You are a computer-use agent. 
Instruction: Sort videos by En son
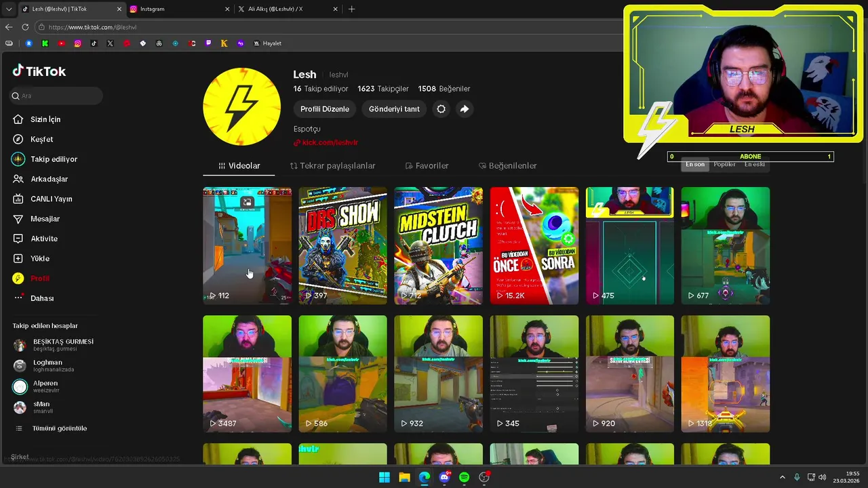pyautogui.click(x=695, y=164)
